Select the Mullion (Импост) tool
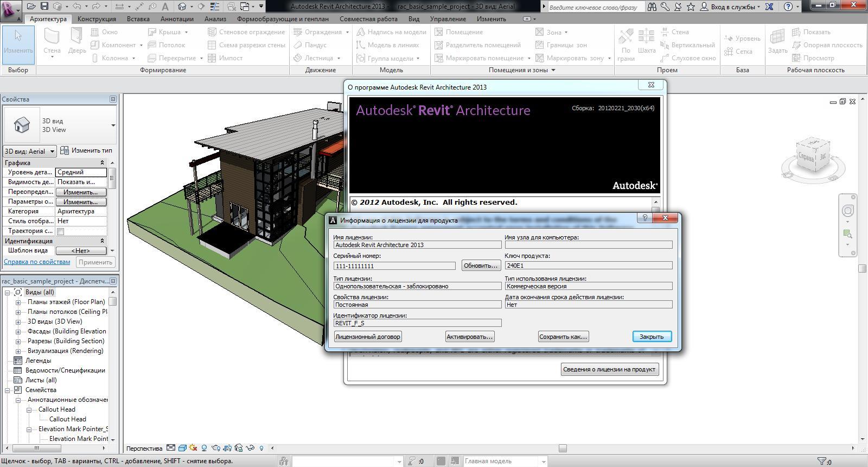868x467 pixels. (225, 58)
